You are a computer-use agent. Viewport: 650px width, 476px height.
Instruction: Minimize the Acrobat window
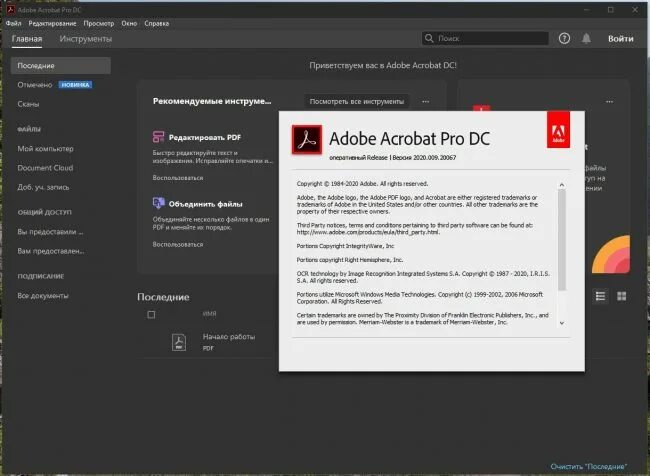click(x=586, y=10)
